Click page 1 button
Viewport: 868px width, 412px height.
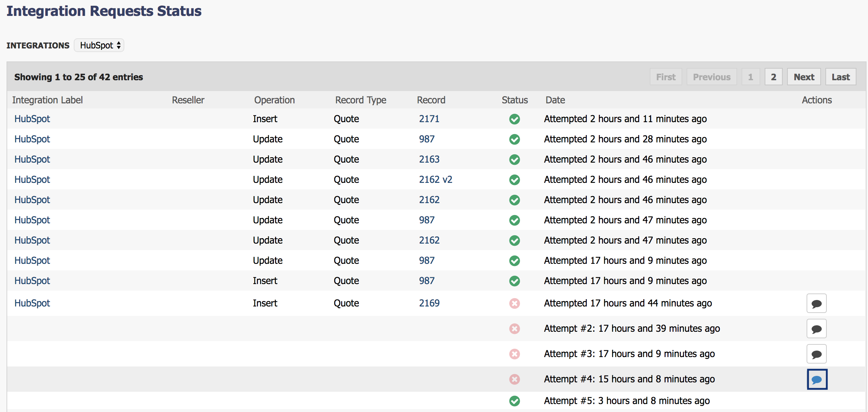click(x=751, y=77)
